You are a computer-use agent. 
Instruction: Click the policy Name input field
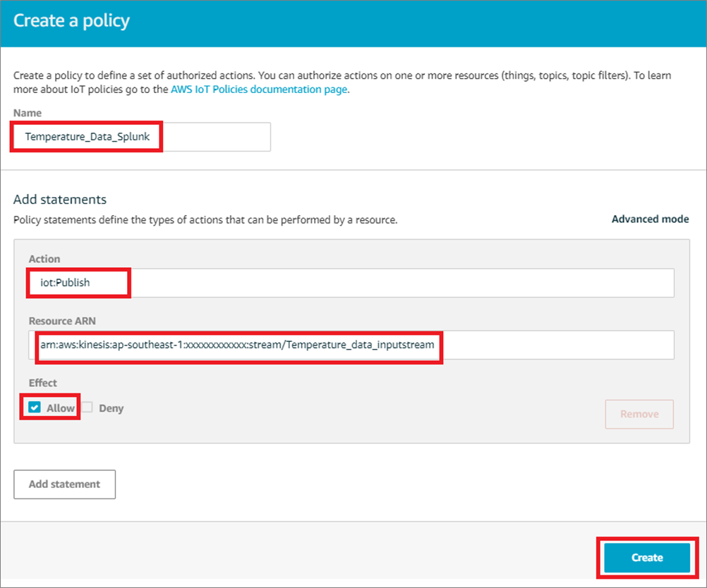pos(142,137)
